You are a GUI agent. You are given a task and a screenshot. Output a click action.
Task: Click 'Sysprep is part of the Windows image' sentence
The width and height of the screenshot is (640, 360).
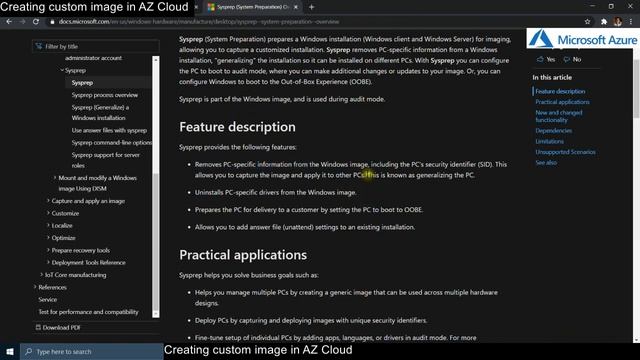[x=282, y=99]
